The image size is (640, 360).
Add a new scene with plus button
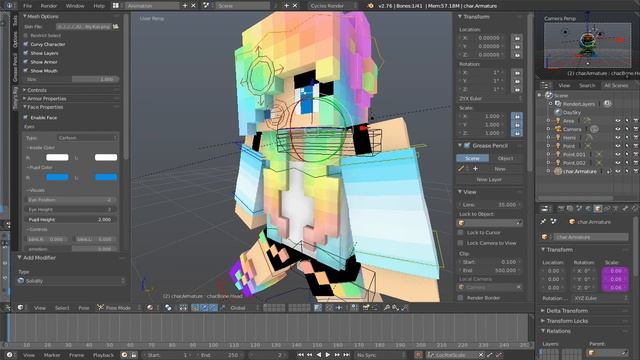[287, 6]
